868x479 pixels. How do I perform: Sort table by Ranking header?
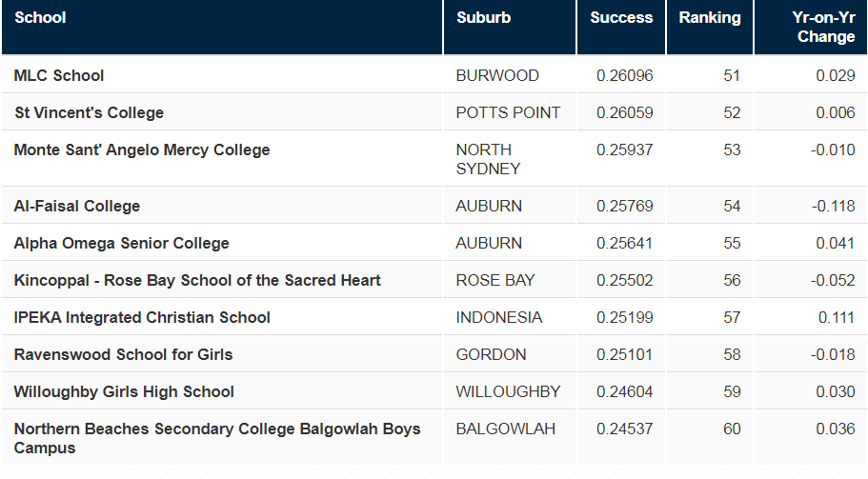[x=710, y=18]
